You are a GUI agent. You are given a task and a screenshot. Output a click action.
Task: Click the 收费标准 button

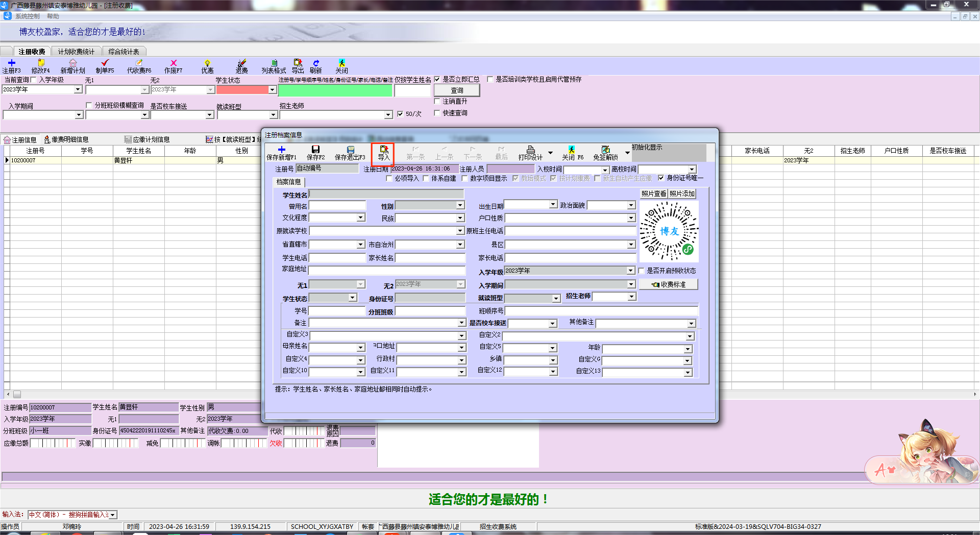(669, 284)
